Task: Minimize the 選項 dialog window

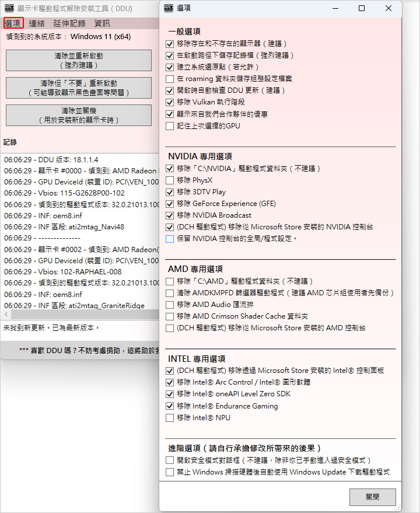Action: tap(335, 8)
